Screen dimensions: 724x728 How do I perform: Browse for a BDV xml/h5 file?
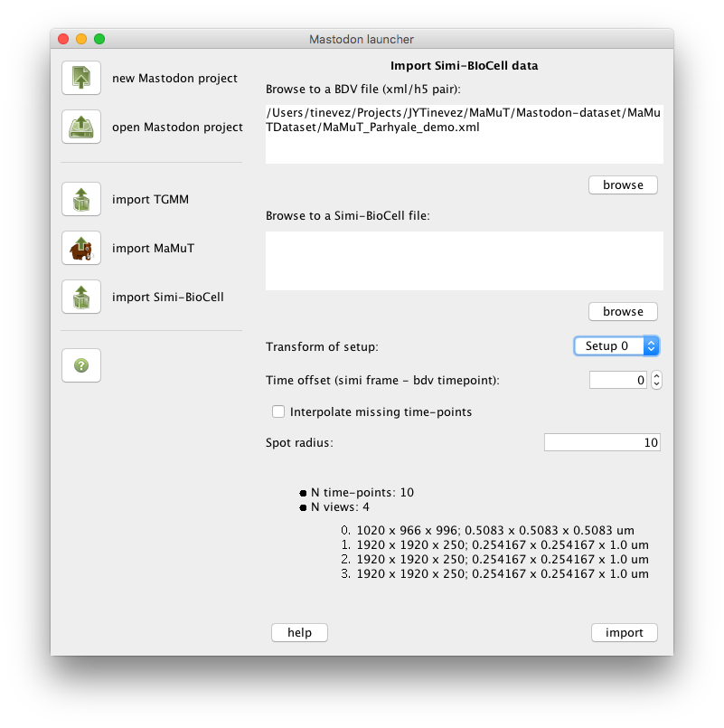tap(623, 184)
